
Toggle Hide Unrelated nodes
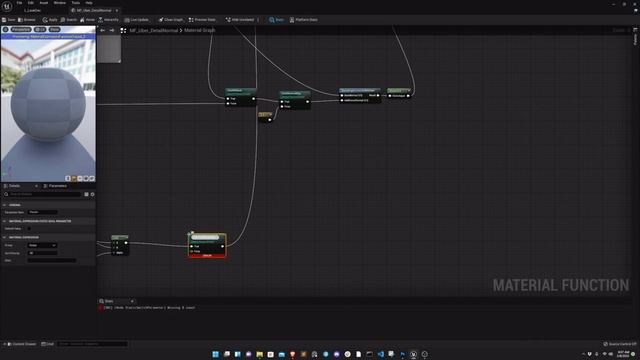tap(240, 20)
